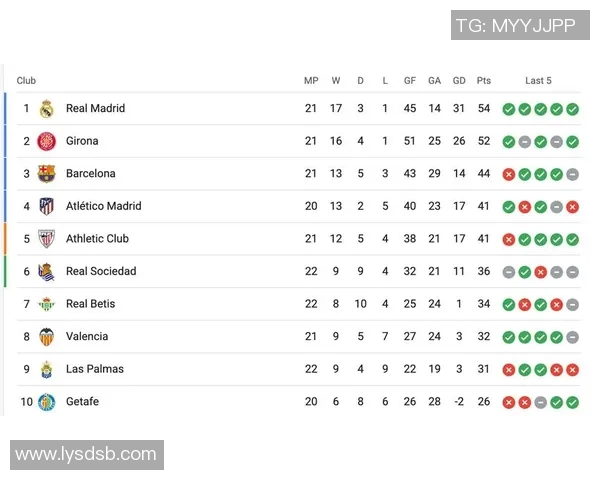600x480 pixels.
Task: Click the Valencia bat crest icon
Action: pyautogui.click(x=46, y=336)
